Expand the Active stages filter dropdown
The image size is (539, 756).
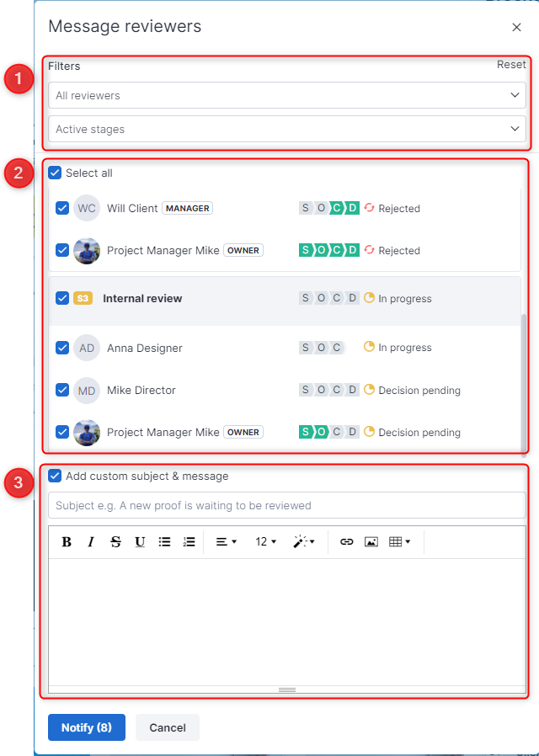(286, 130)
